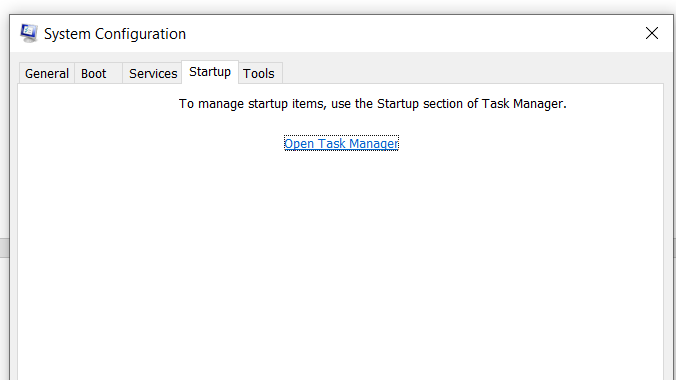The image size is (676, 380).
Task: Click the gray strip of the background window at left edge
Action: pyautogui.click(x=4, y=248)
